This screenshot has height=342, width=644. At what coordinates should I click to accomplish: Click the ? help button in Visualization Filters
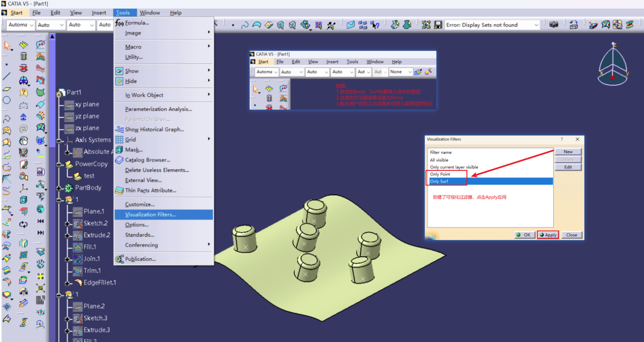[562, 139]
